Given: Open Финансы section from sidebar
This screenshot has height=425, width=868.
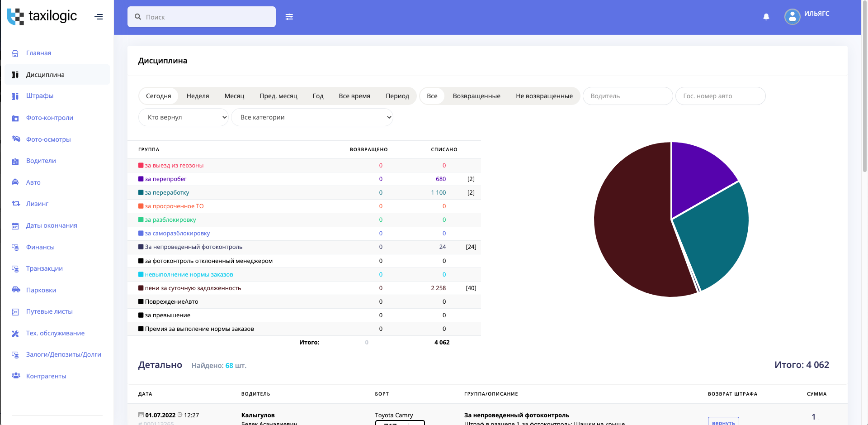Looking at the screenshot, I should (40, 247).
